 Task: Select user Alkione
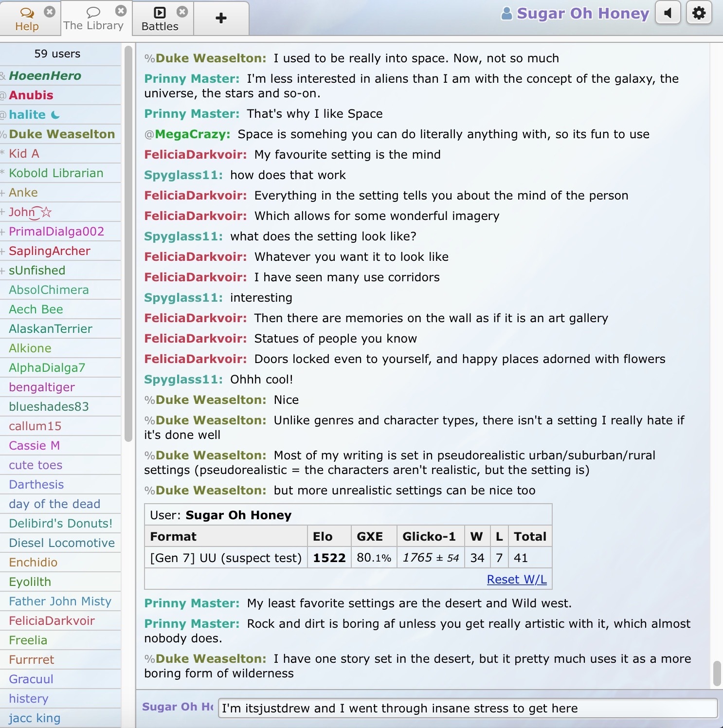point(60,348)
